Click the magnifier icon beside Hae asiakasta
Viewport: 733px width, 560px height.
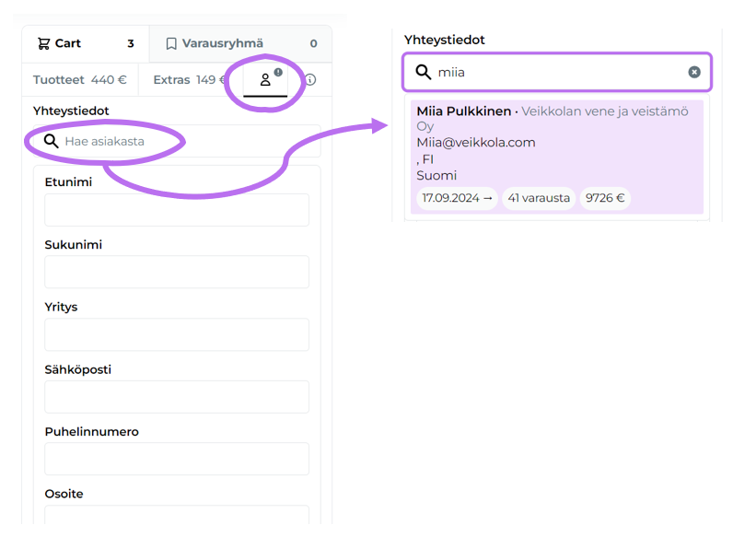[51, 141]
